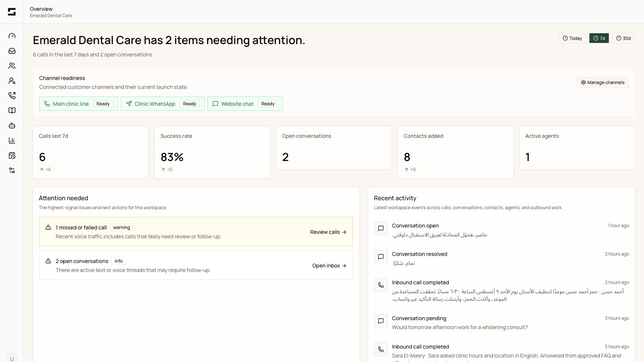Screen dimensions: 644x362
Task: Click the chat icon beside Conversation open
Action: (381, 228)
